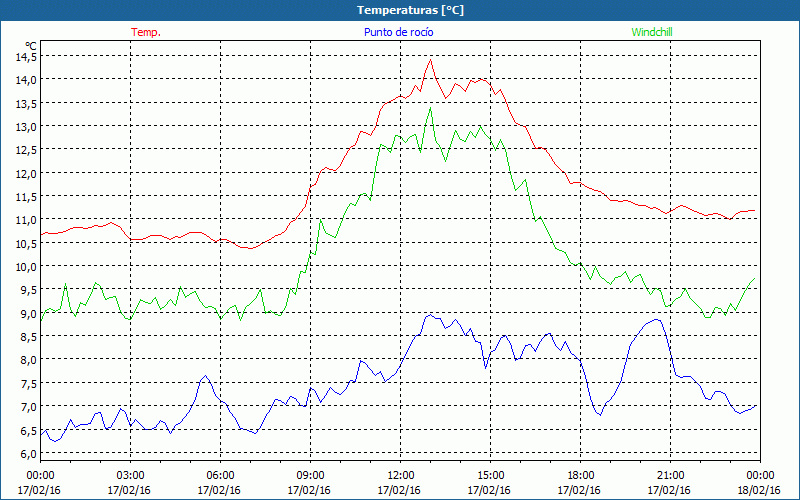800x500 pixels.
Task: Click the 13,0 y-axis value
Action: click(26, 127)
